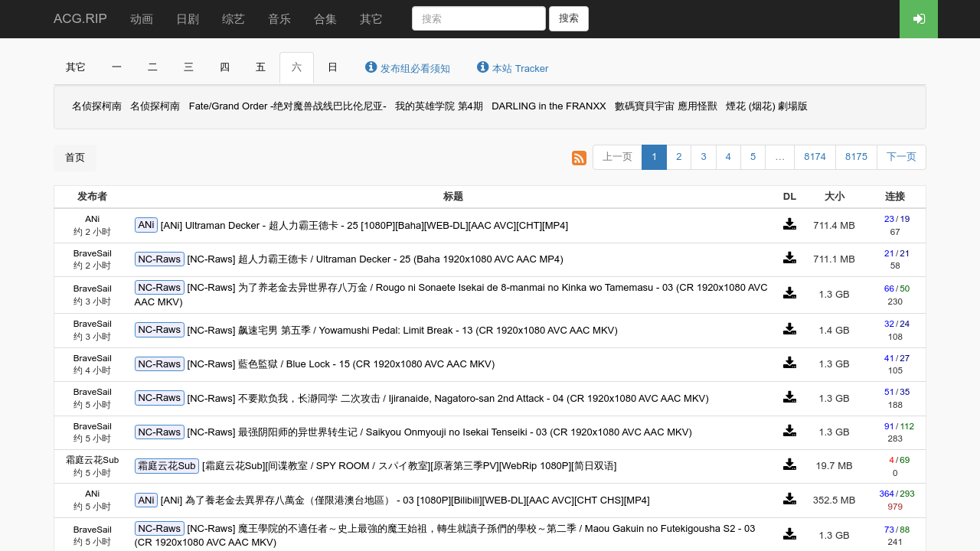Download NC-Raws Ultraman Decker 25 Baha torrent

click(789, 258)
